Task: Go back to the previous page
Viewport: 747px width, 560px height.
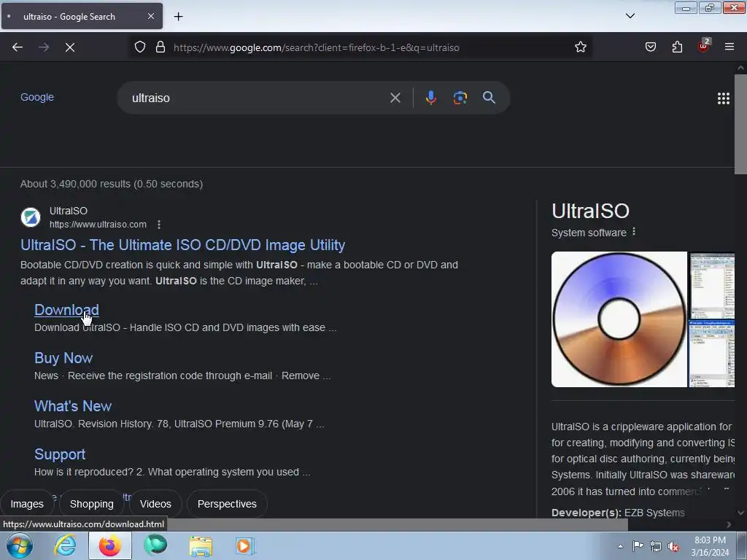Action: click(18, 47)
